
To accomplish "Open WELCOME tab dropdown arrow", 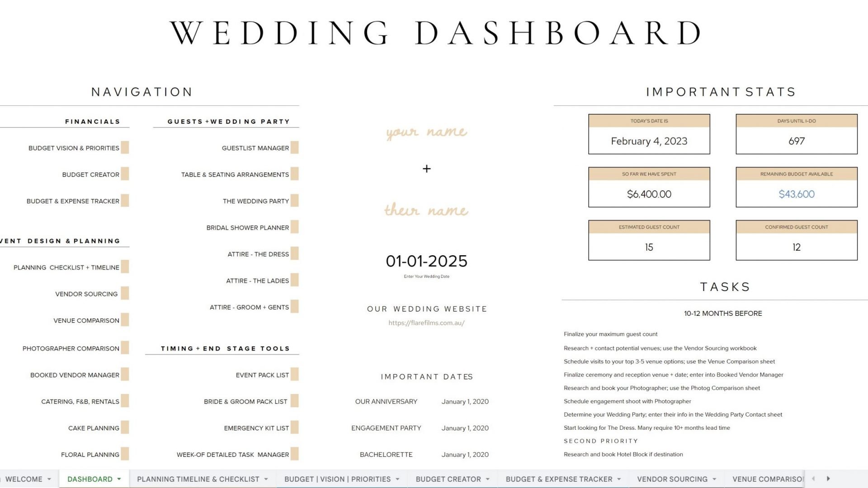I will (49, 479).
